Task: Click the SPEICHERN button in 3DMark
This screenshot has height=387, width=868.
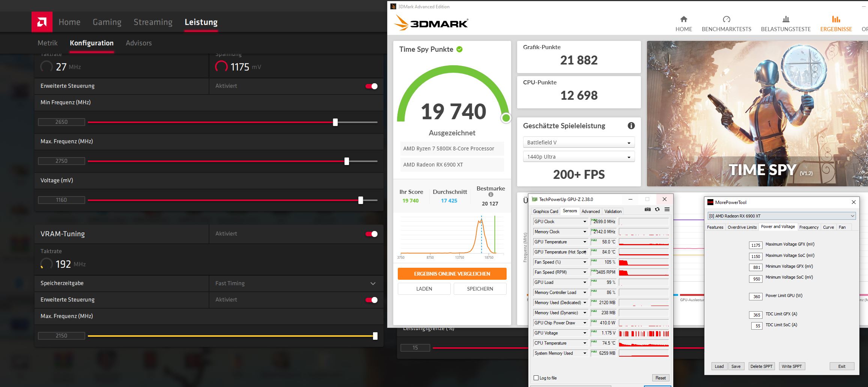Action: click(x=480, y=289)
